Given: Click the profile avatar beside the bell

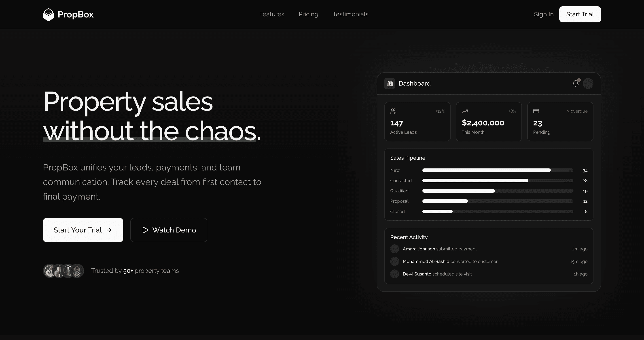Looking at the screenshot, I should click(589, 83).
